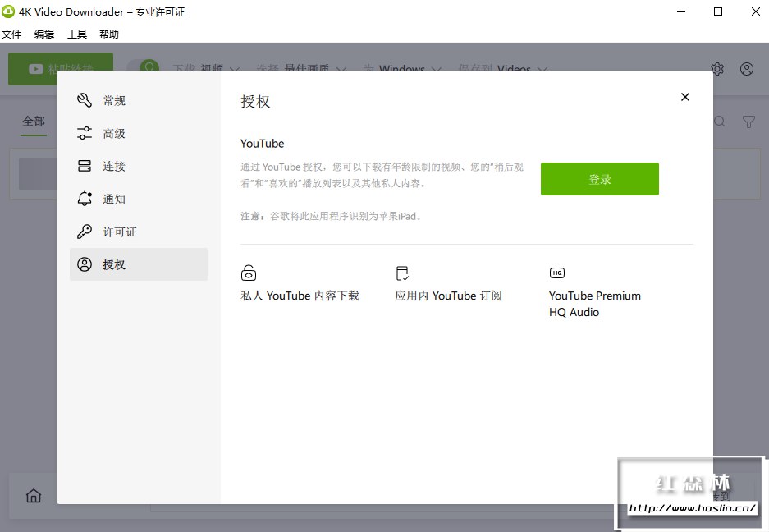Screen dimensions: 769x532
Task: Open the 工具 menu
Action: pyautogui.click(x=77, y=34)
